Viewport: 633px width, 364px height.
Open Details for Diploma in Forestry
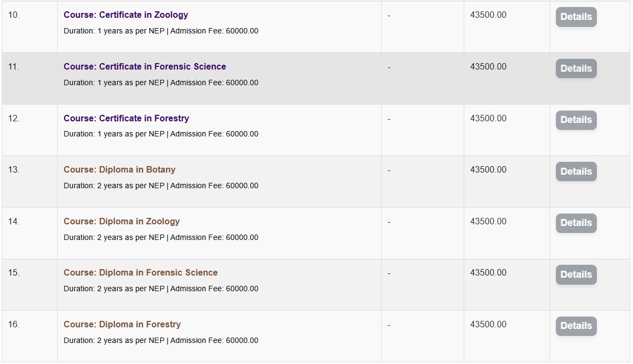576,326
